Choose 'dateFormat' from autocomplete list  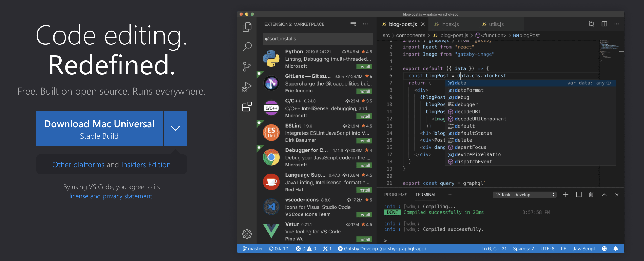click(x=530, y=90)
